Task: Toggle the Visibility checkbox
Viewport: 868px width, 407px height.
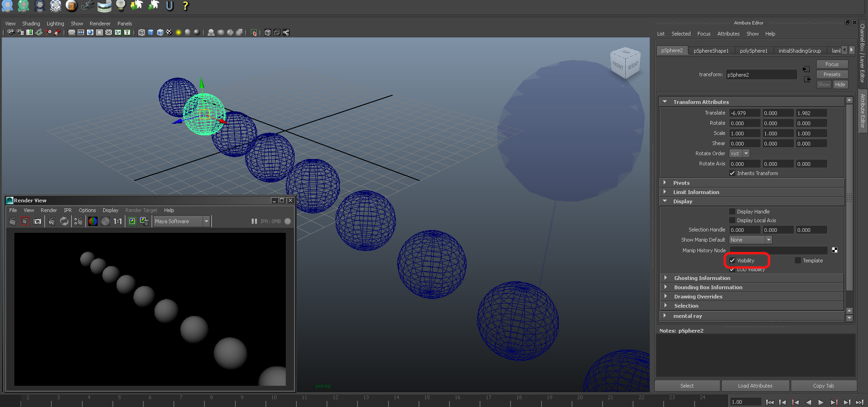Action: (x=732, y=261)
